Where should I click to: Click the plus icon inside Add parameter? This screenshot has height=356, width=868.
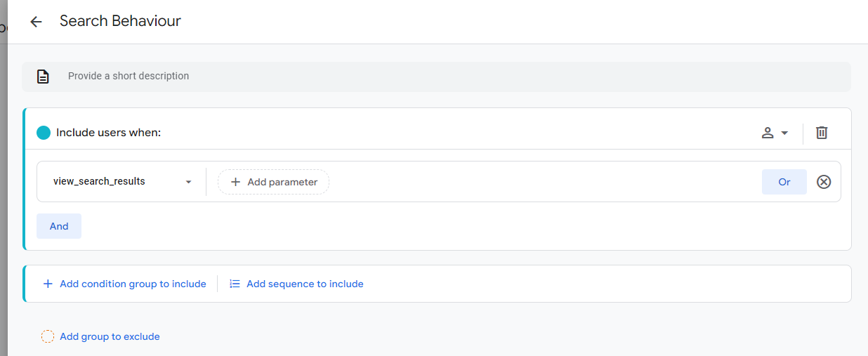pos(235,182)
